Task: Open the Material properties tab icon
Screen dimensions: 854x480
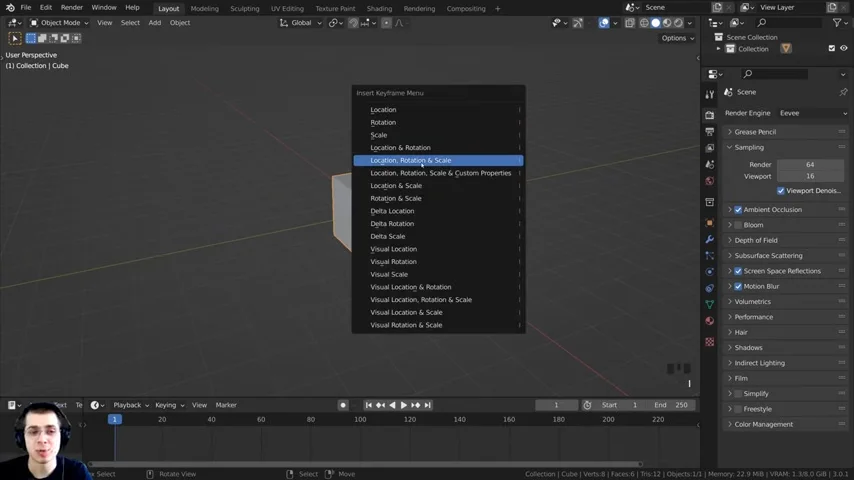Action: pyautogui.click(x=709, y=321)
